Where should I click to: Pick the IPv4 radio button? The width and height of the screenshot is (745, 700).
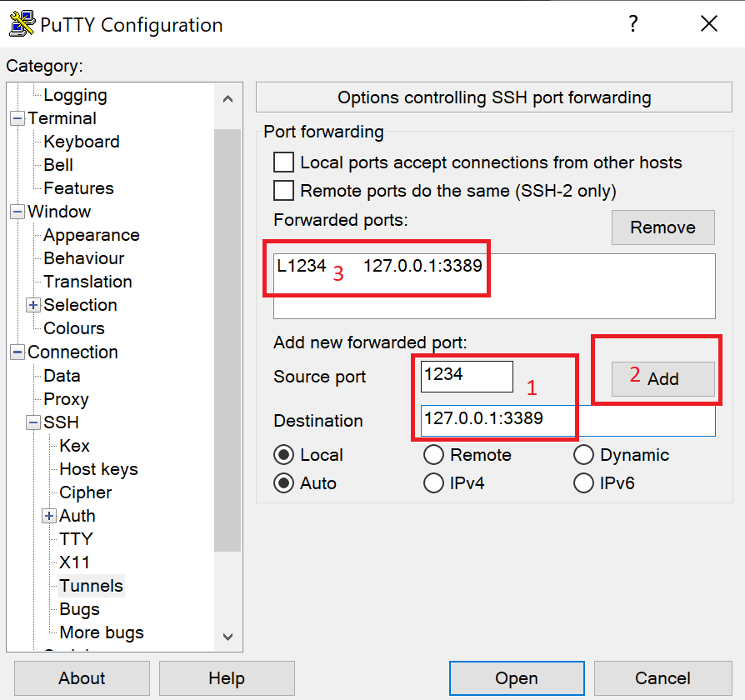point(433,483)
